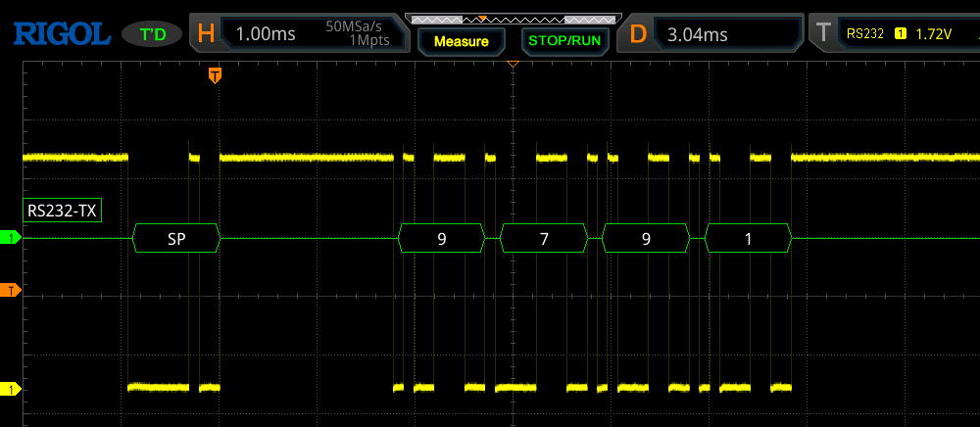Click the T'D trigger status badge
Image resolution: width=980 pixels, height=427 pixels.
coord(153,34)
